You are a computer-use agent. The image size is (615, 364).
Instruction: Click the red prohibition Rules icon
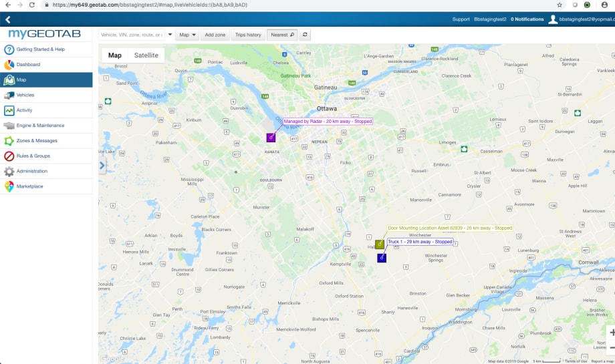point(9,156)
